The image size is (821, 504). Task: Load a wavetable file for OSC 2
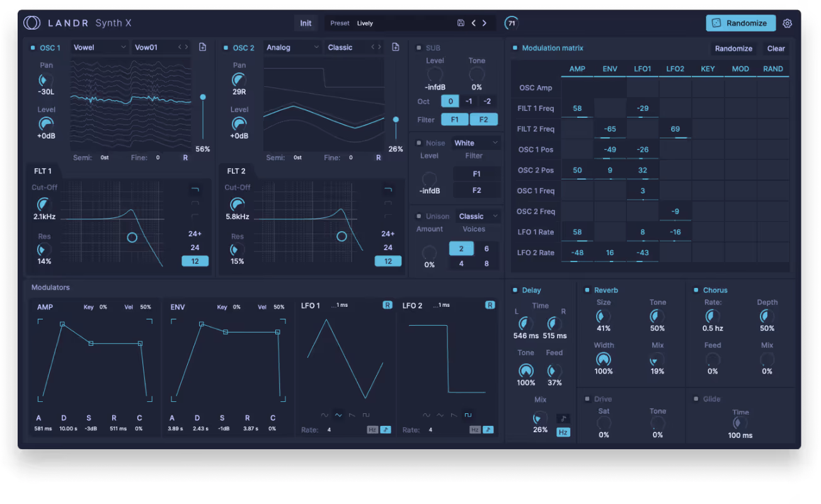tap(396, 47)
